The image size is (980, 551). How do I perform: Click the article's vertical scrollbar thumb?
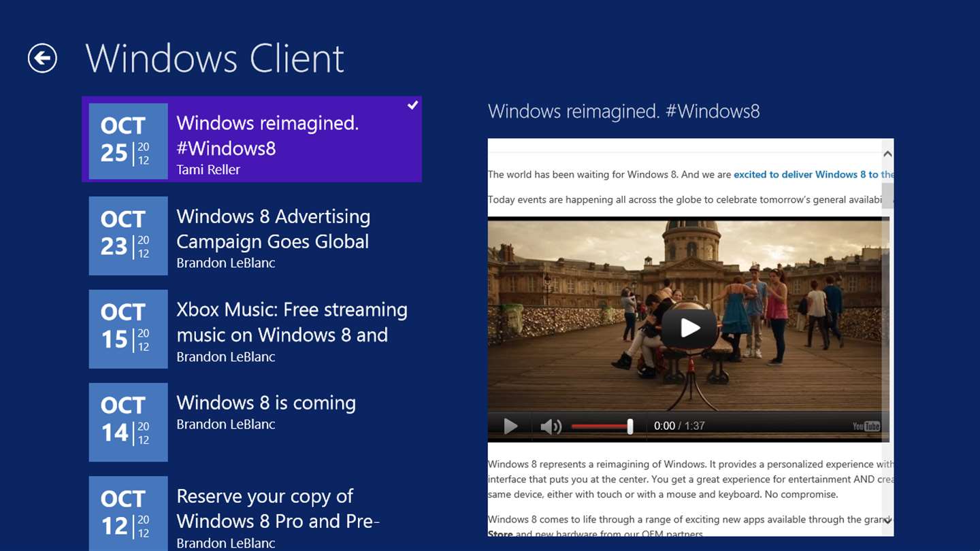(887, 196)
